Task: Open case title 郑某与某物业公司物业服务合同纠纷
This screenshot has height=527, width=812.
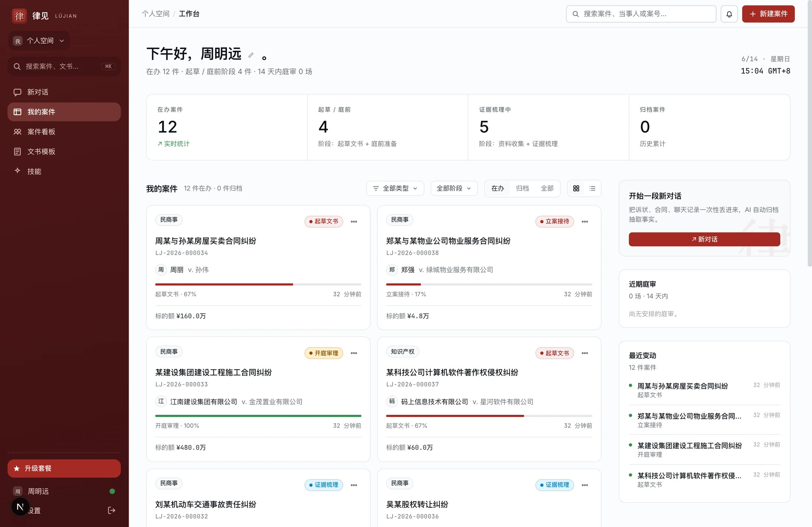Action: pyautogui.click(x=448, y=241)
